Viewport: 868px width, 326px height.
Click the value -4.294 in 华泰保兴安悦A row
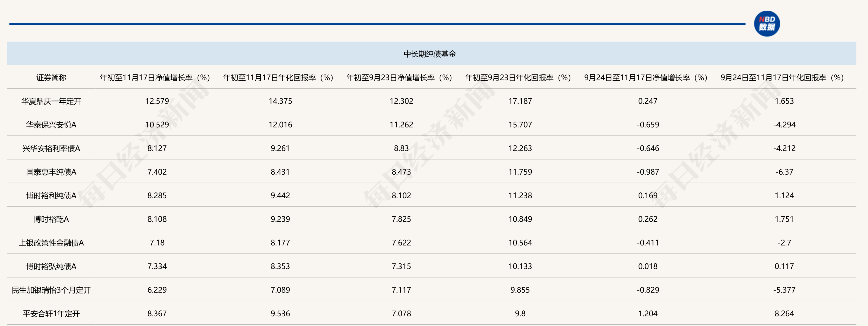point(784,125)
